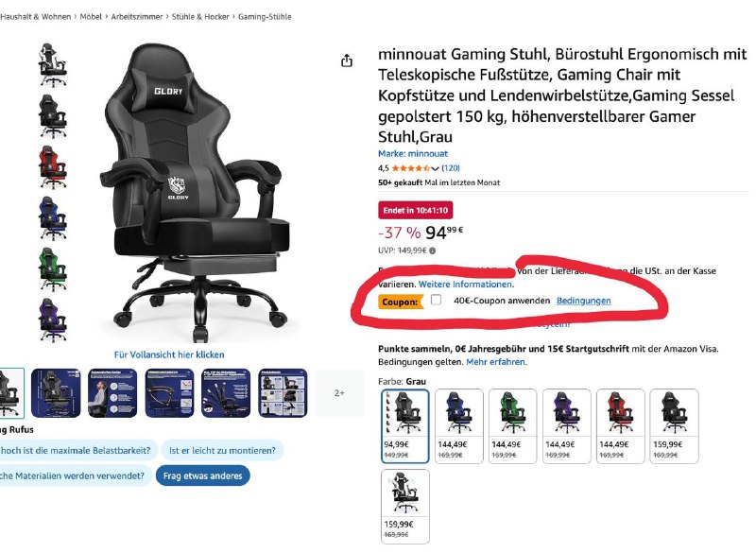Expand the star rating chevron
Image resolution: width=756 pixels, height=553 pixels.
435,168
